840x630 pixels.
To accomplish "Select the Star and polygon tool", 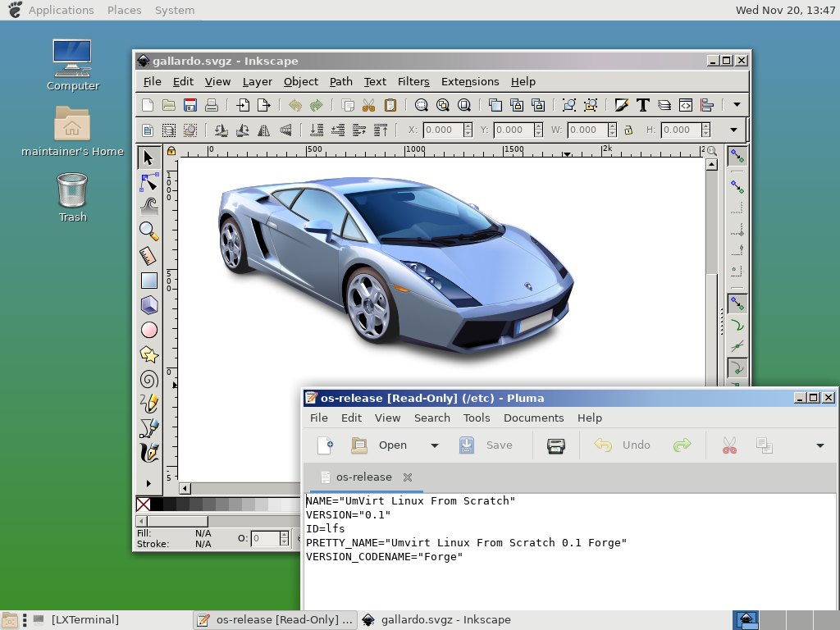I will click(148, 354).
